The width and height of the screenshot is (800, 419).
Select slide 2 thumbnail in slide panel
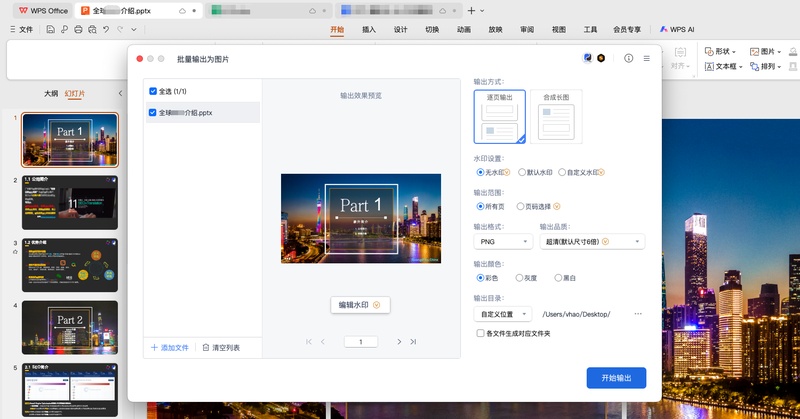[70, 203]
